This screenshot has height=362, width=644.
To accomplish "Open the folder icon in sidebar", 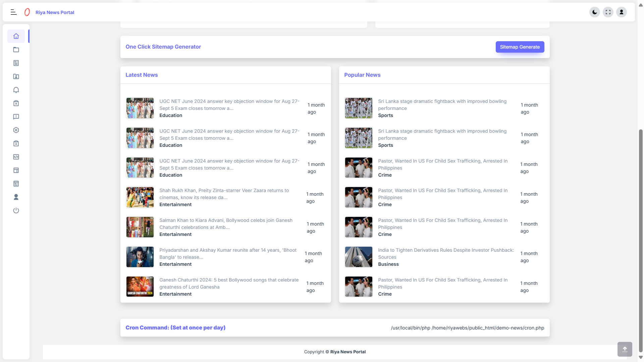I will [x=16, y=50].
